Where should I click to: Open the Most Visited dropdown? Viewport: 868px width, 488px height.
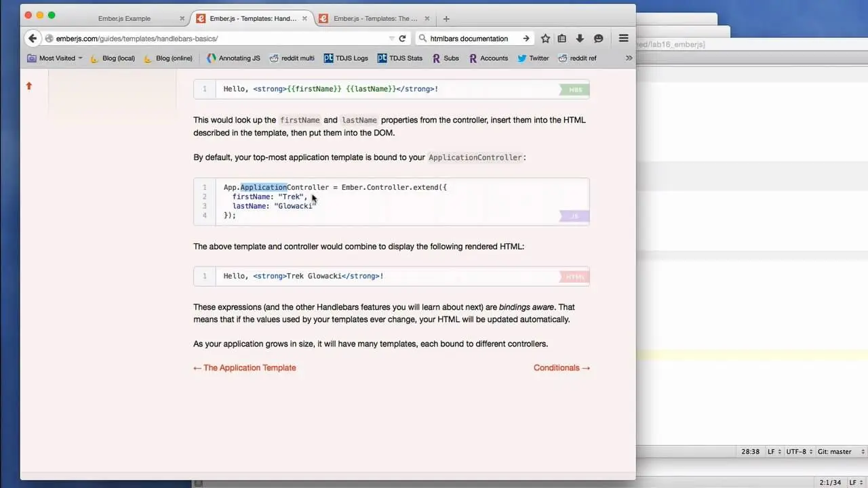point(54,58)
